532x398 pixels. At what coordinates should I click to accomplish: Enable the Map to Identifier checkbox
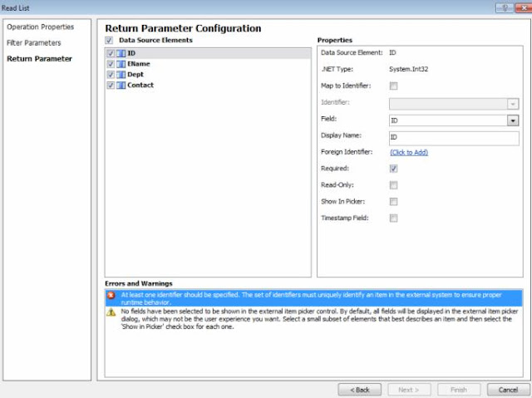coord(394,86)
